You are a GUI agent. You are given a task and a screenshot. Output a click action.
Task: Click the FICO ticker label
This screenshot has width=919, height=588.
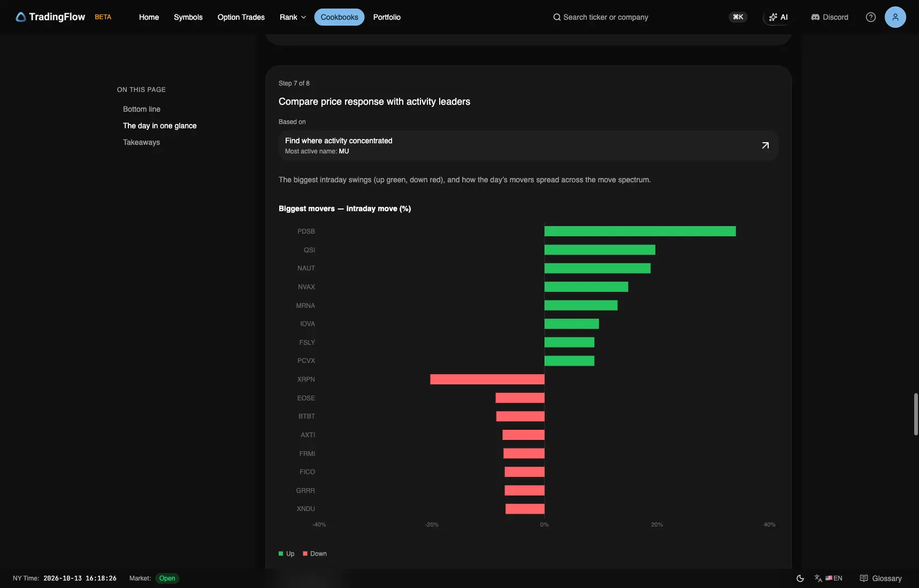[x=307, y=472]
